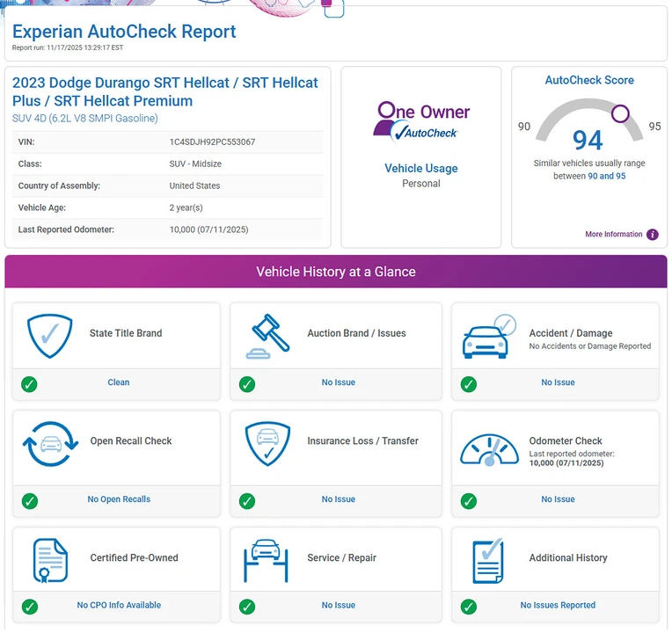Open the No Issues Reported link
672x633 pixels.
coord(558,605)
